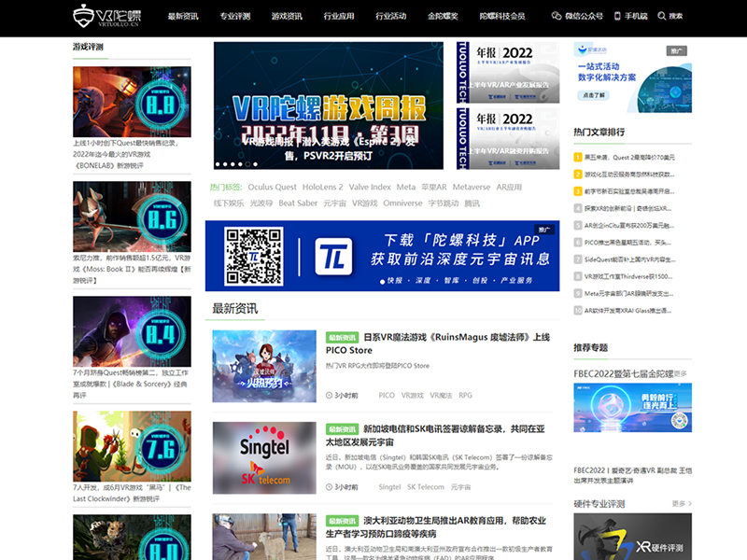Navigate to 行业活动 in the header
The width and height of the screenshot is (747, 560).
(390, 16)
